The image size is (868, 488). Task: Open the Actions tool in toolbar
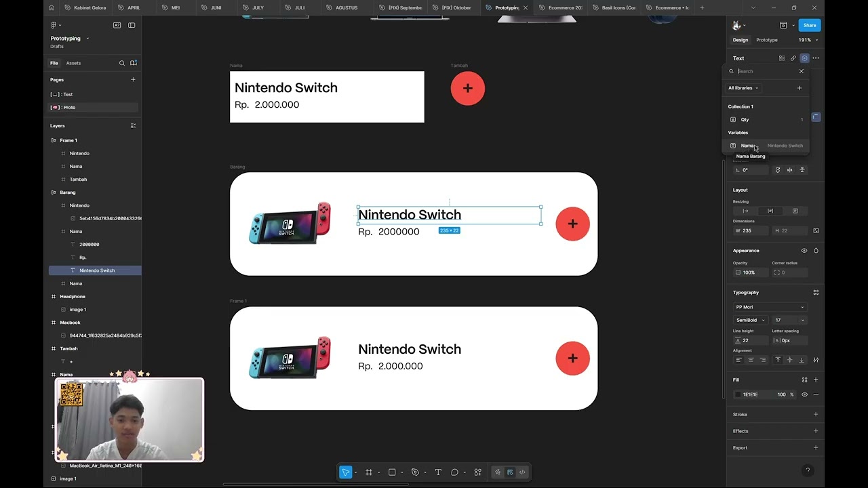click(478, 472)
